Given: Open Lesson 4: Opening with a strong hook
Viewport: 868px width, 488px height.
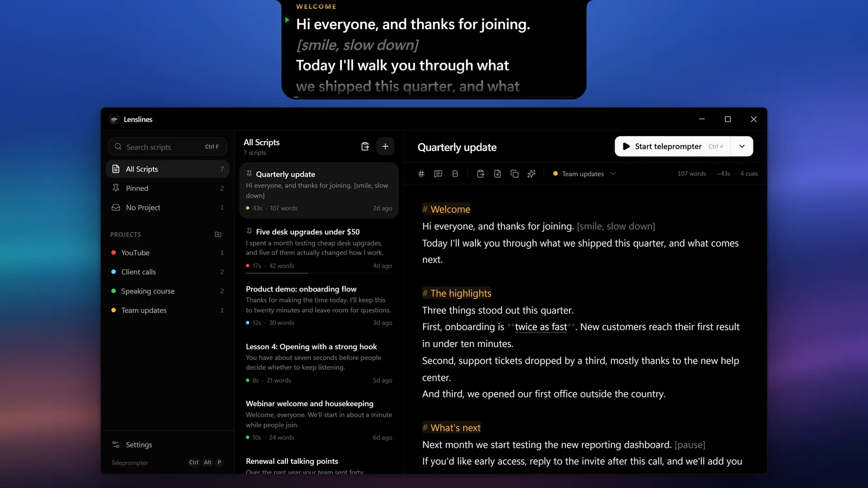Looking at the screenshot, I should [319, 363].
